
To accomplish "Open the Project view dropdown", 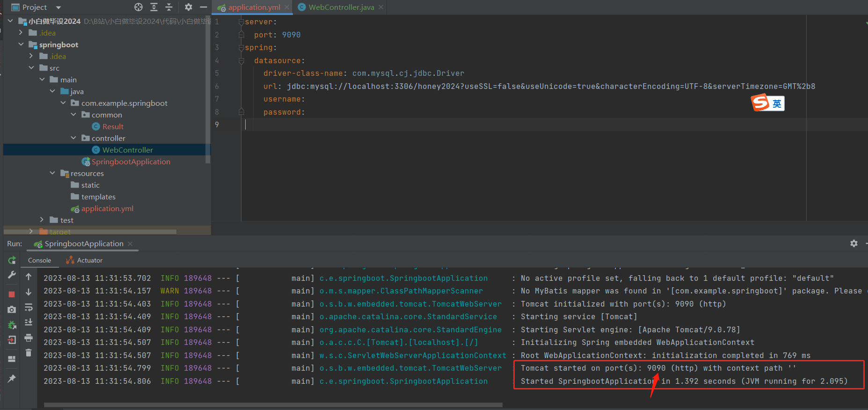I will coord(58,7).
